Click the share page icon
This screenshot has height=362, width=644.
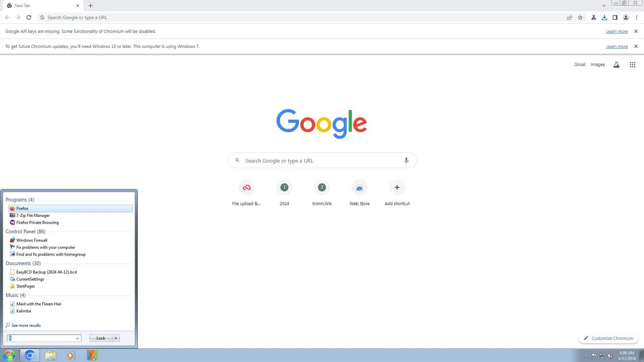pos(570,17)
